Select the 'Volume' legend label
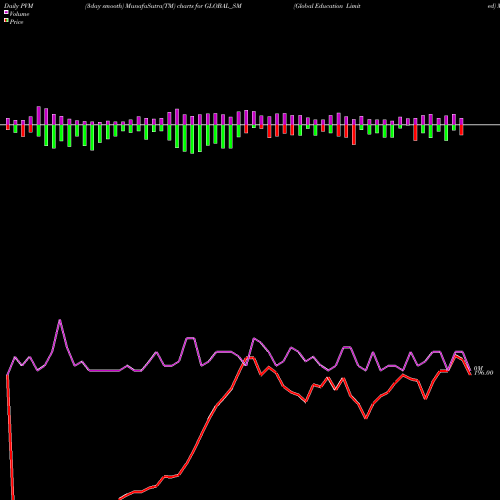This screenshot has height=500, width=500. click(x=19, y=14)
